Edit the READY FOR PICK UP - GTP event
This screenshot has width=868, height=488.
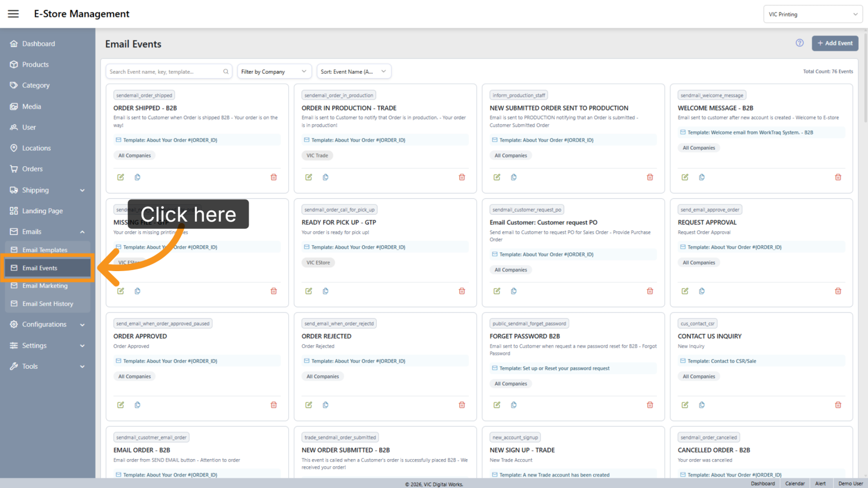tap(308, 291)
